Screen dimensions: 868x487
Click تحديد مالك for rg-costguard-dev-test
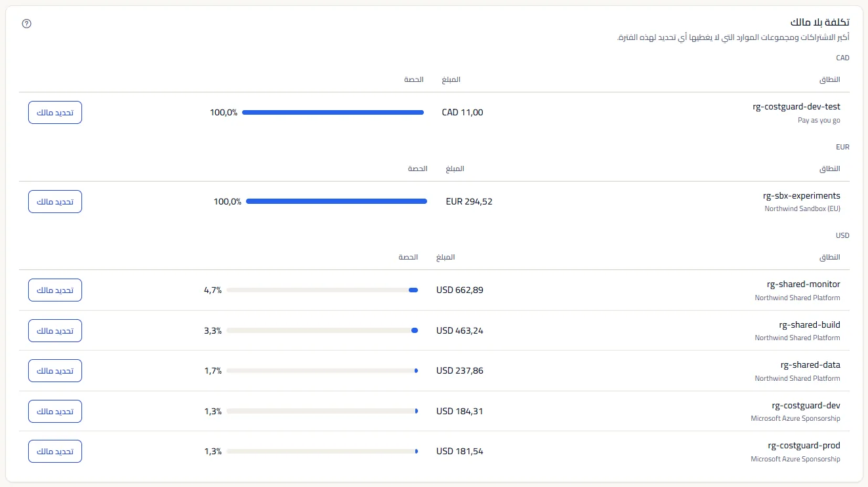tap(55, 113)
